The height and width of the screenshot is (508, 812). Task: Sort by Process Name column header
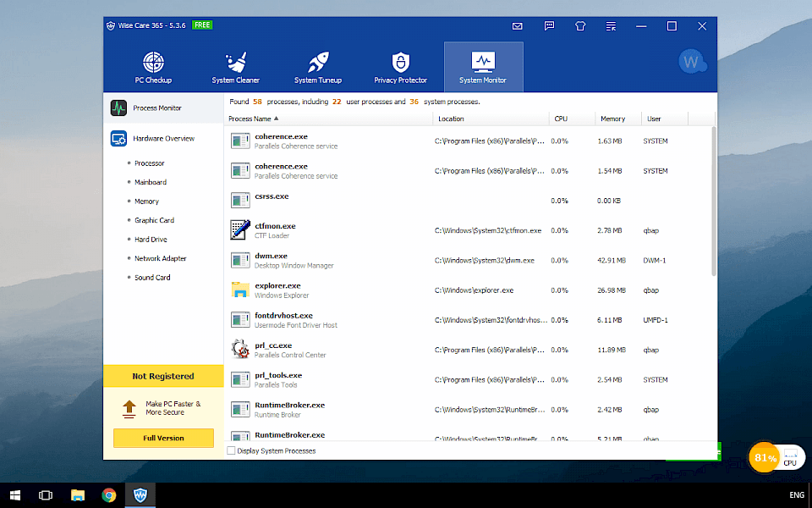[328, 119]
